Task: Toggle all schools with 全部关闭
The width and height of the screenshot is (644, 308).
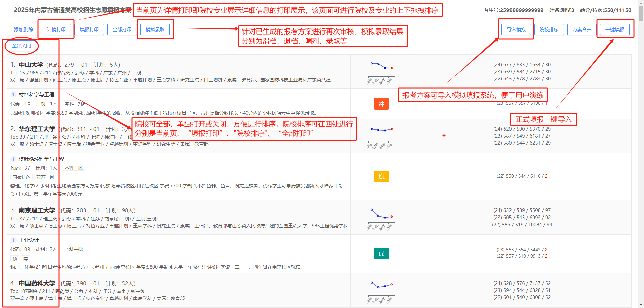Action: tap(21, 46)
